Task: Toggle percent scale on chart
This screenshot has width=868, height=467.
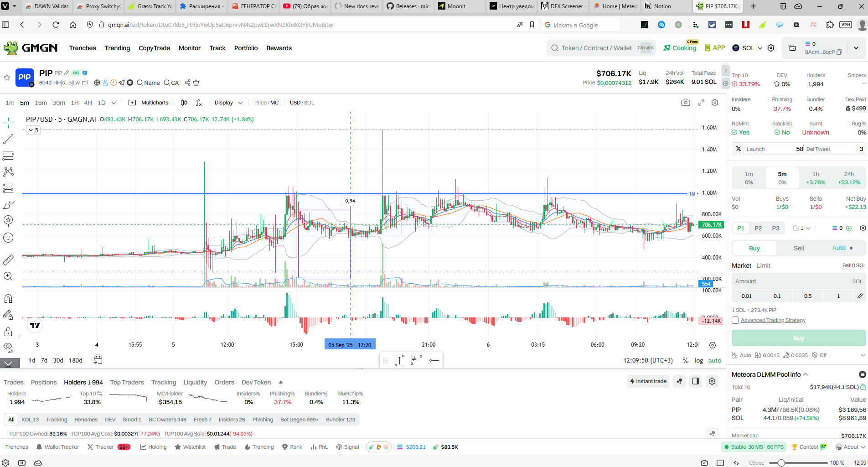Action: [x=685, y=360]
